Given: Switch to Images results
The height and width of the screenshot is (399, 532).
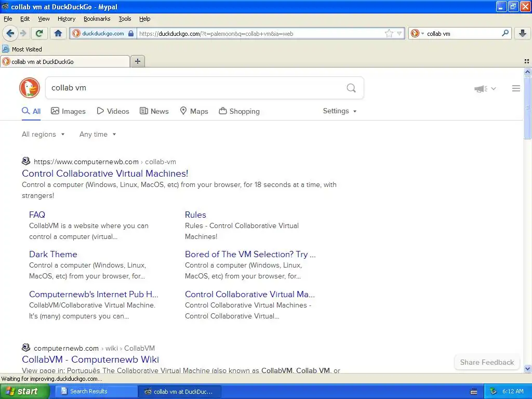Looking at the screenshot, I should pos(68,111).
